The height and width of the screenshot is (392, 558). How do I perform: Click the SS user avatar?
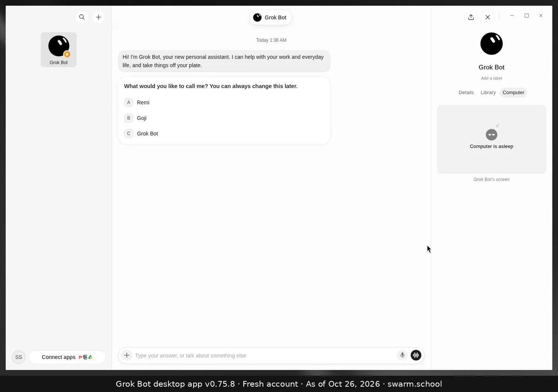click(19, 357)
